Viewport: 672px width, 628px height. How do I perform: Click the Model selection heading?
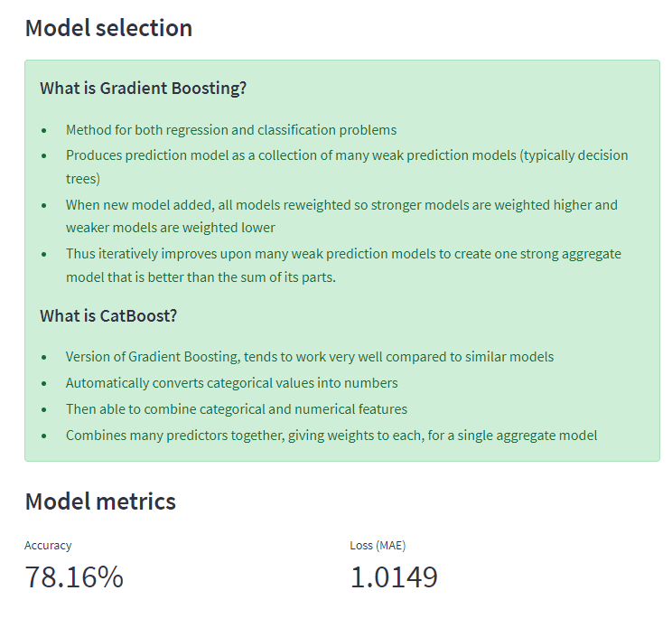pyautogui.click(x=108, y=28)
